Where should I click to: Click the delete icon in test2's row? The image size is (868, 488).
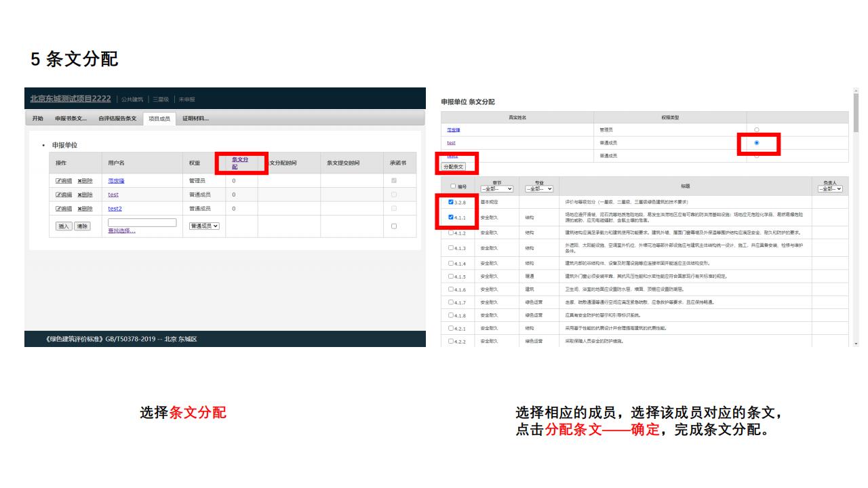coord(85,208)
